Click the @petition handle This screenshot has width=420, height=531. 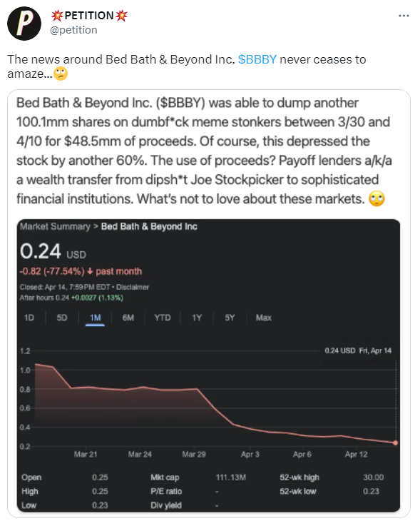pos(73,30)
